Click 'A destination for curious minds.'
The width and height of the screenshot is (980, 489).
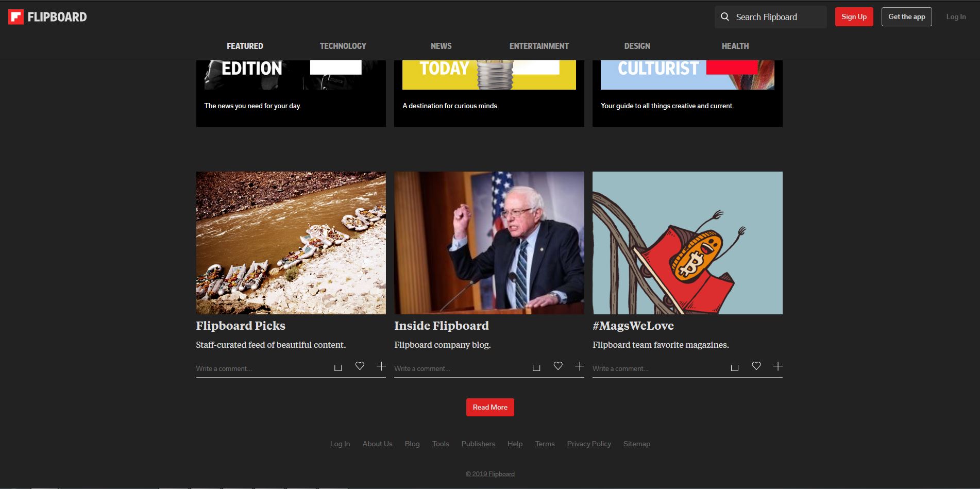click(450, 106)
